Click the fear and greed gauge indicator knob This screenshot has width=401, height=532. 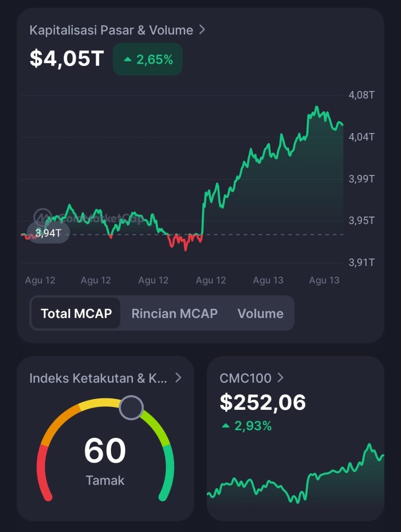point(131,408)
